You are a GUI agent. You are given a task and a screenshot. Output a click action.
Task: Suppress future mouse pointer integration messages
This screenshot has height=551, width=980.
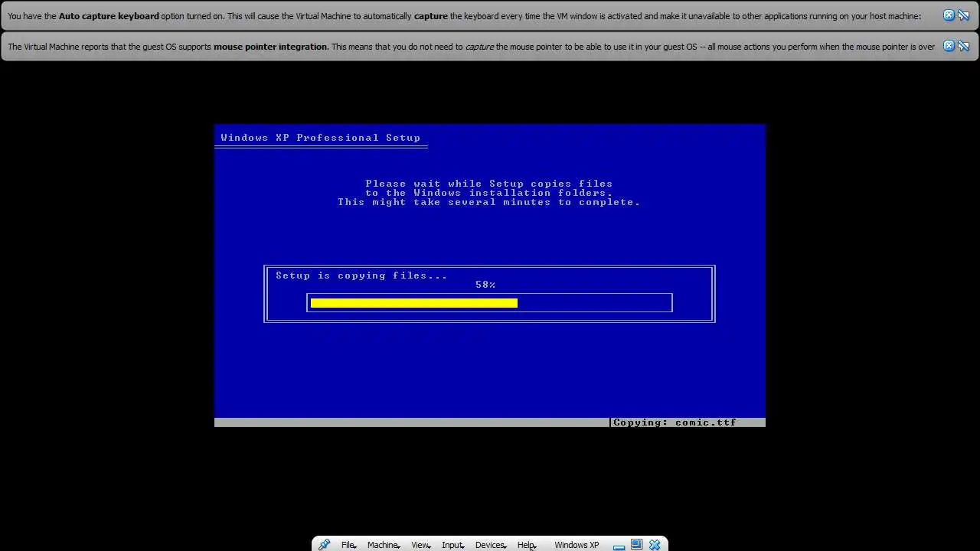point(963,46)
